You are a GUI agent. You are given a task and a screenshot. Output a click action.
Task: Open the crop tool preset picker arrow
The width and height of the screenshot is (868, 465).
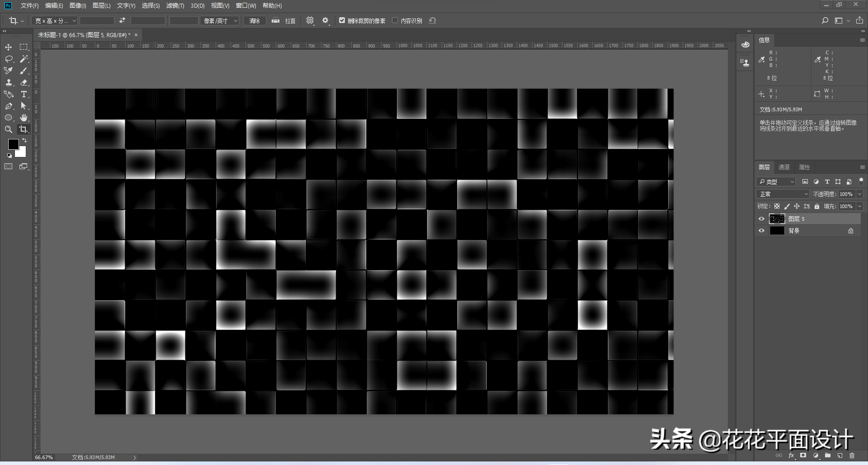(x=22, y=21)
